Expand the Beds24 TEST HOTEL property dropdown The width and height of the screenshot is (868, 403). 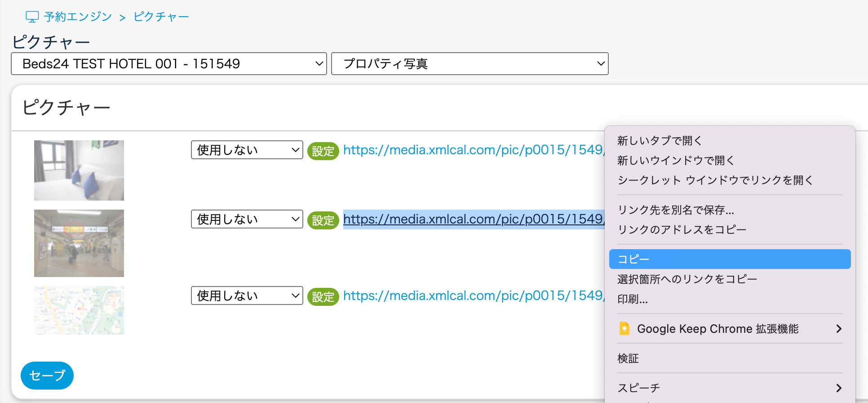tap(168, 64)
